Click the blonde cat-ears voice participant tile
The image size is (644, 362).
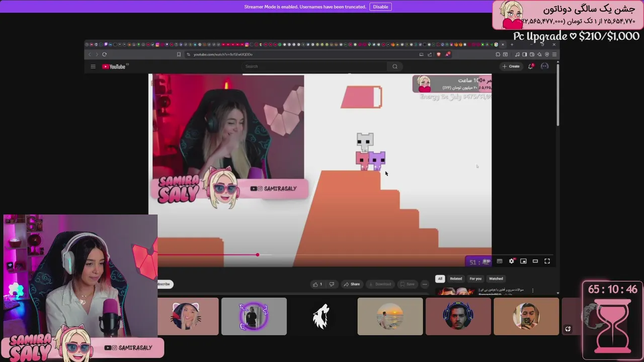pos(188,316)
